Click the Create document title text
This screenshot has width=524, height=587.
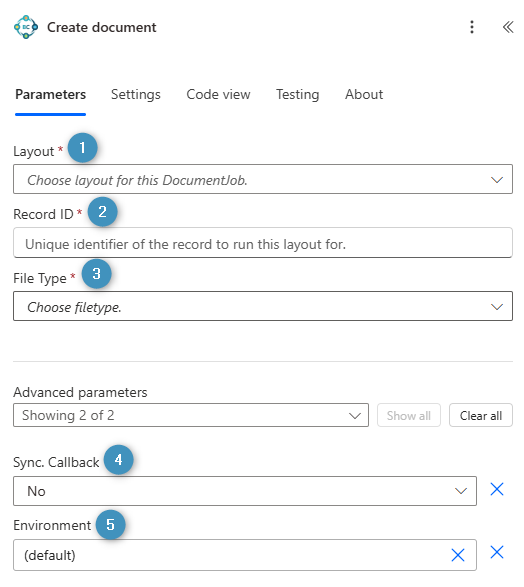pyautogui.click(x=101, y=27)
